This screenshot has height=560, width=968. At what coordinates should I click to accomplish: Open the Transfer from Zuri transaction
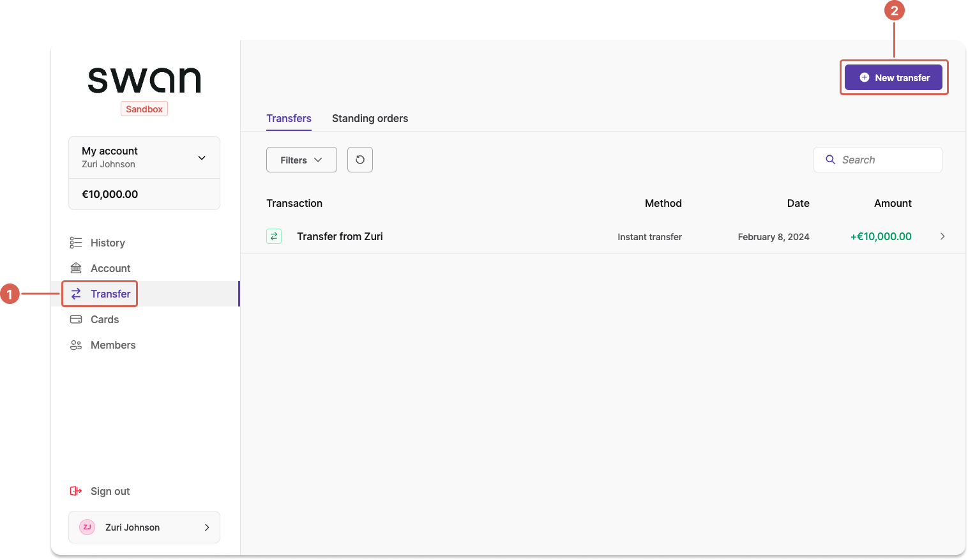[x=340, y=236]
